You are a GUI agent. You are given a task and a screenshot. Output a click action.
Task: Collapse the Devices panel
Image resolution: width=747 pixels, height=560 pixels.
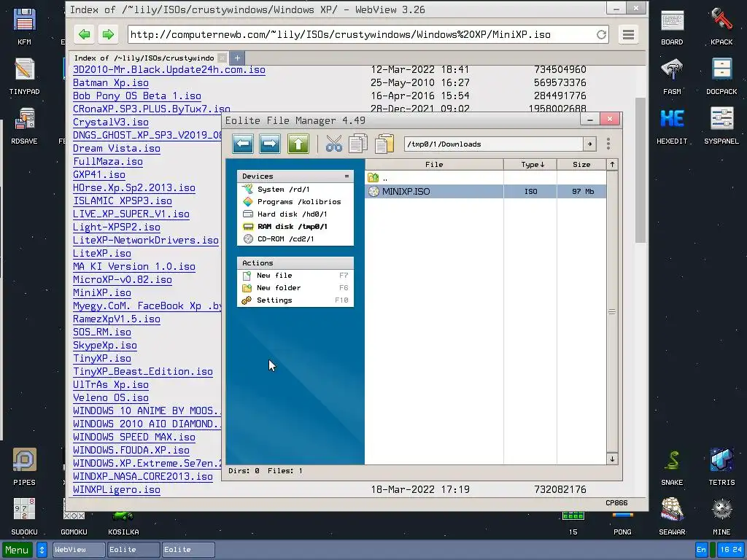tap(347, 176)
